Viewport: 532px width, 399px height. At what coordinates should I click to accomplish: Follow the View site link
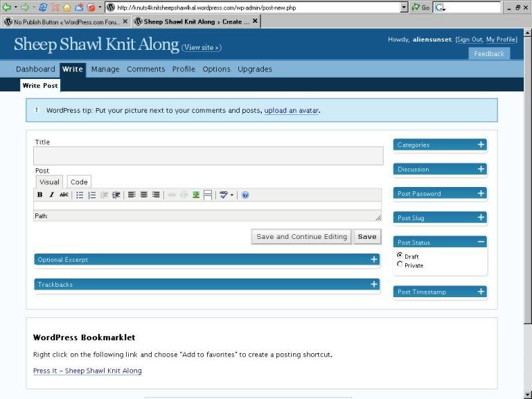(x=202, y=48)
